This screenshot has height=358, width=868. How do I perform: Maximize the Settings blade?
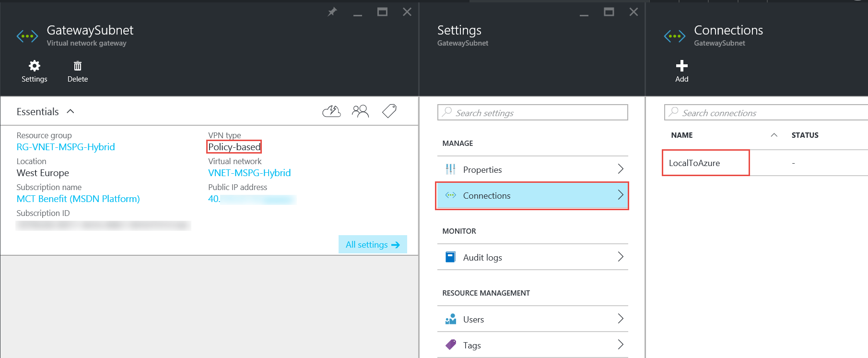pyautogui.click(x=609, y=12)
